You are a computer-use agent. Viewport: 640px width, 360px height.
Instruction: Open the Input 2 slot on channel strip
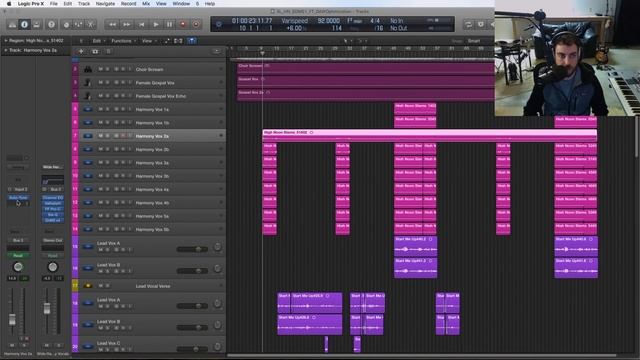pyautogui.click(x=20, y=189)
